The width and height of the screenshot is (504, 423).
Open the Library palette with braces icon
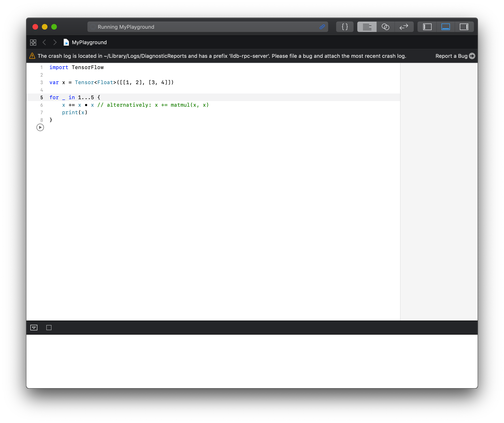pyautogui.click(x=344, y=27)
